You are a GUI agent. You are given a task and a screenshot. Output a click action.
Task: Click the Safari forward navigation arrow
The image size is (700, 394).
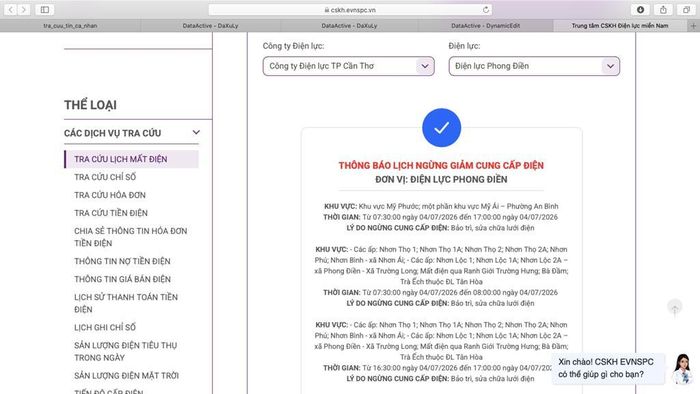(x=24, y=9)
